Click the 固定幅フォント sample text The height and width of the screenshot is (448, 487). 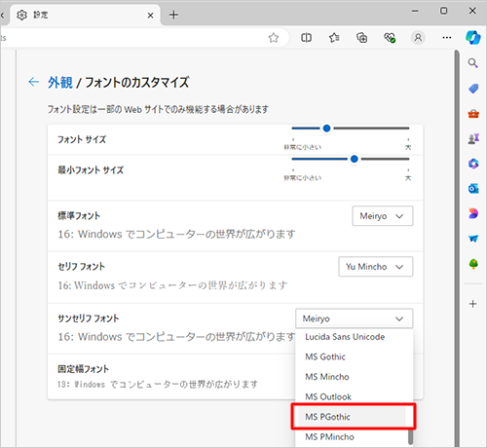pyautogui.click(x=158, y=385)
